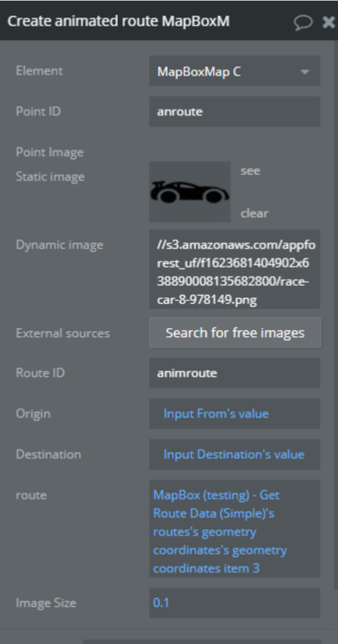Open the MapBoxMap C element dropdown
Screen dimensions: 338x644
tap(234, 71)
